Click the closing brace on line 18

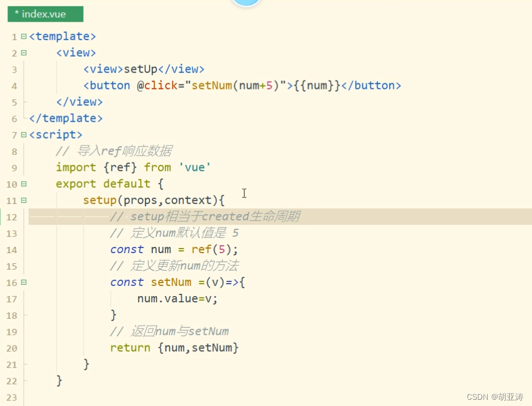113,315
